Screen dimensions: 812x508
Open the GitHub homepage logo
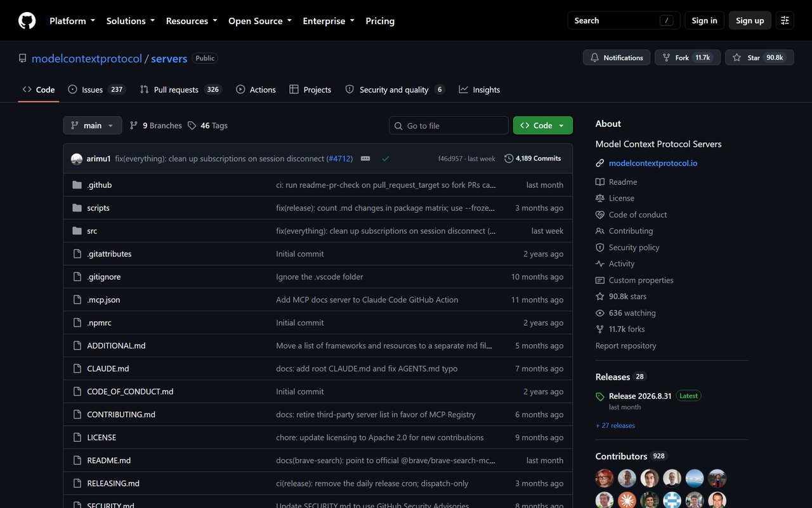(27, 21)
